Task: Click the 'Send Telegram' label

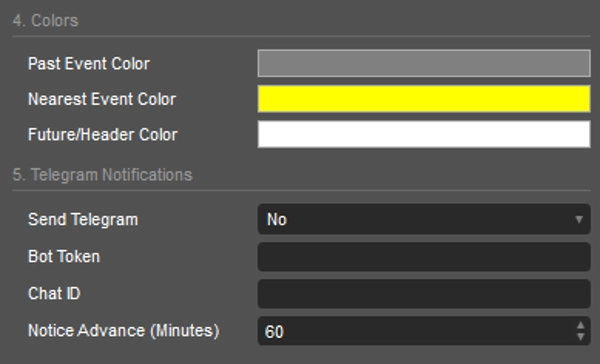Action: tap(83, 220)
